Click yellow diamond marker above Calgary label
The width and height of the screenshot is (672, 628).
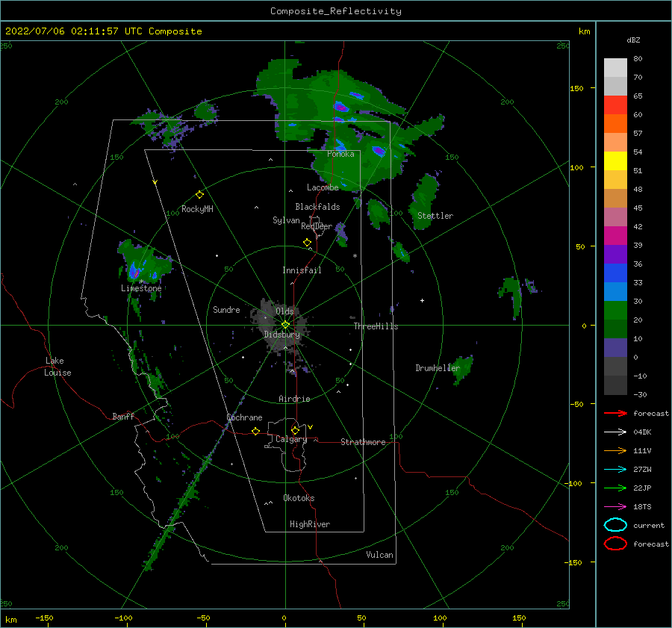coord(295,430)
